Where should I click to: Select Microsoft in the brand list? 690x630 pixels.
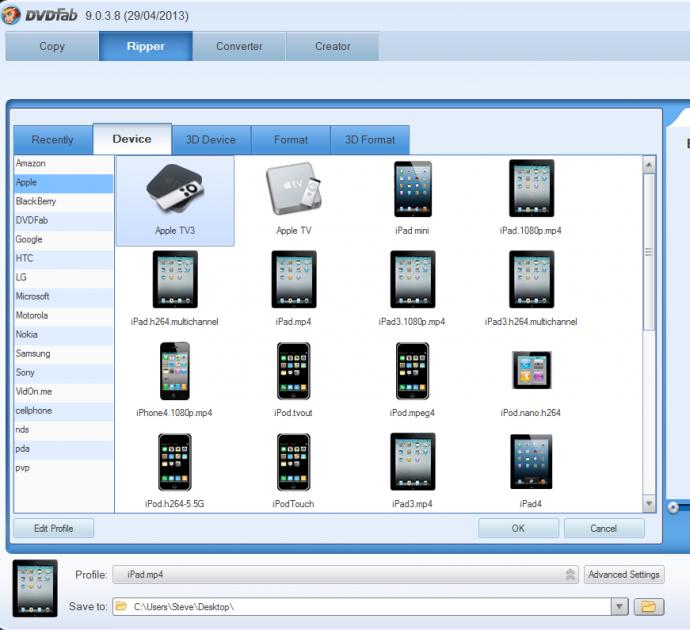(63, 297)
